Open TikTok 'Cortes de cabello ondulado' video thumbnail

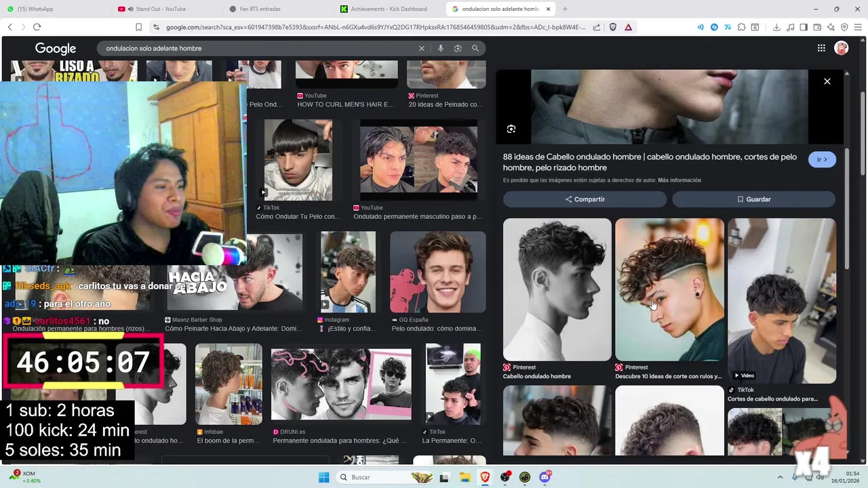tap(781, 301)
